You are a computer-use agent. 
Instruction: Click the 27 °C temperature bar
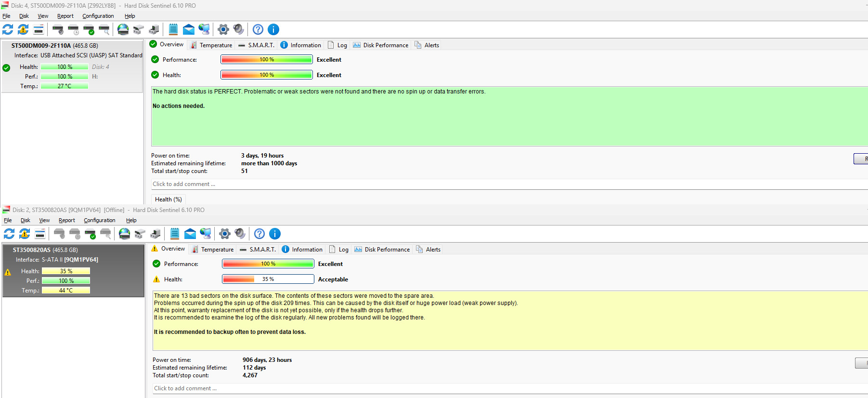pyautogui.click(x=65, y=86)
